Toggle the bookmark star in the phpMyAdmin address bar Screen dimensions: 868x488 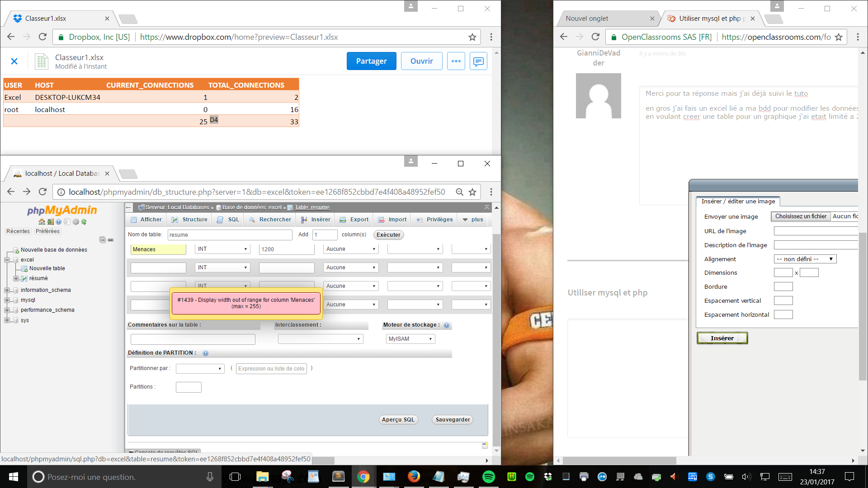(x=472, y=192)
